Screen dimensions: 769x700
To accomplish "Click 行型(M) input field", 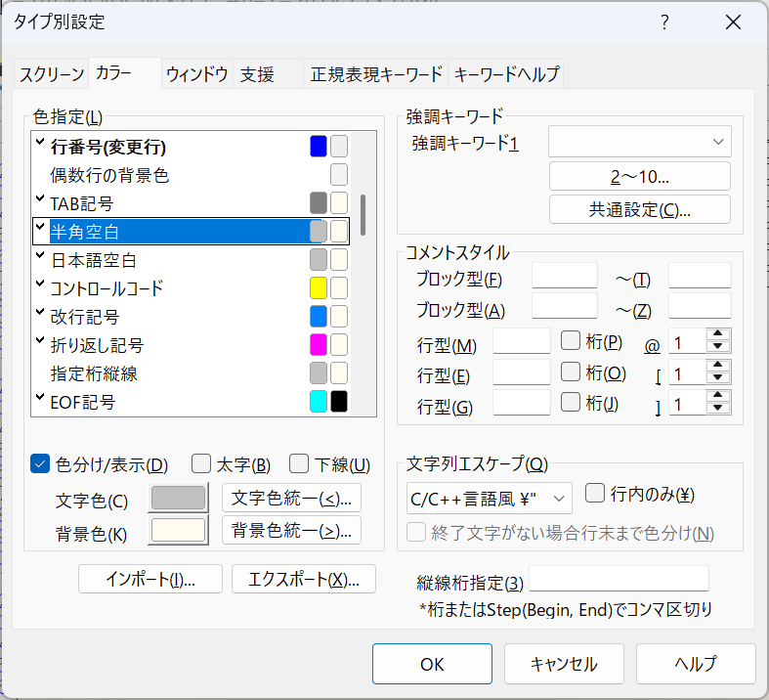I will coord(522,341).
